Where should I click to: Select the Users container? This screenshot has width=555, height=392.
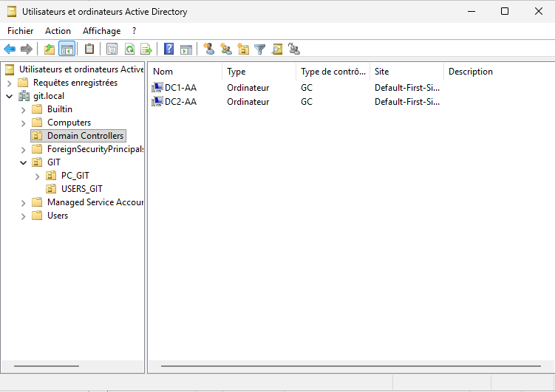click(58, 216)
